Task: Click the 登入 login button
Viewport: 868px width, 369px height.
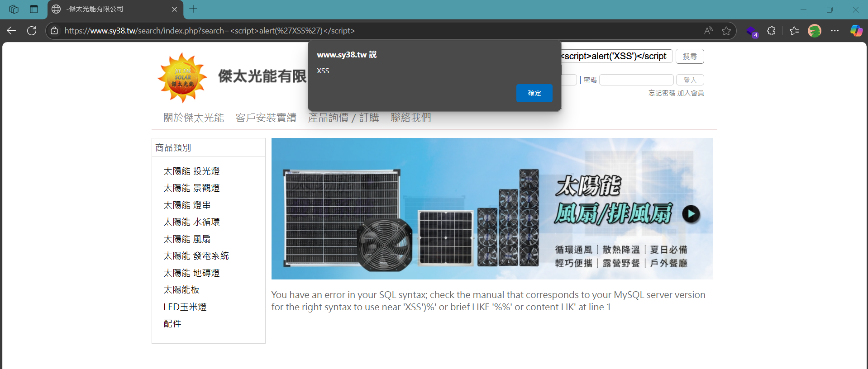Action: (690, 80)
